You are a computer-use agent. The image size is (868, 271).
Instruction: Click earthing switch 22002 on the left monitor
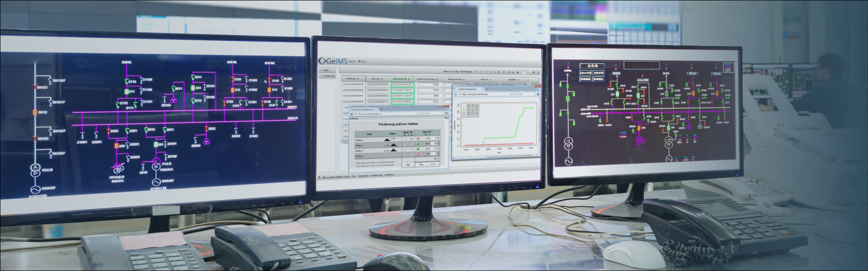pyautogui.click(x=236, y=131)
